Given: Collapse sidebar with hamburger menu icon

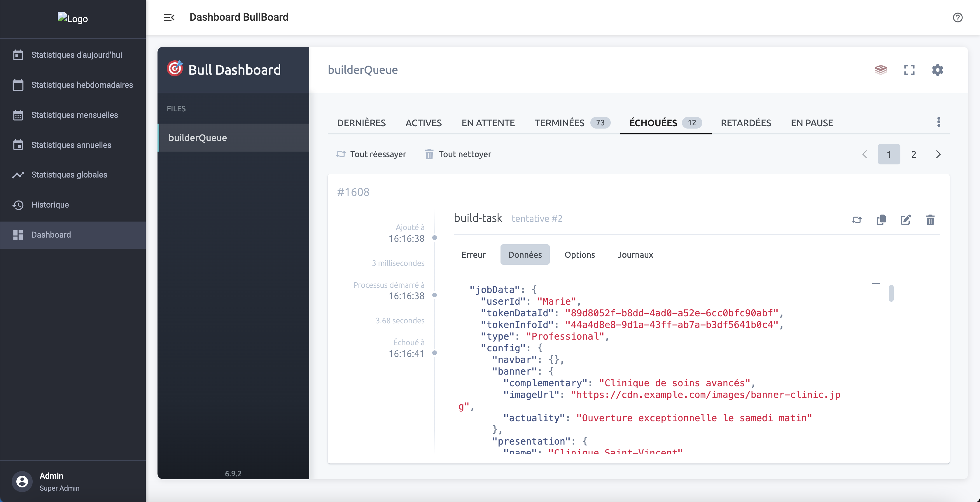Looking at the screenshot, I should (x=169, y=17).
